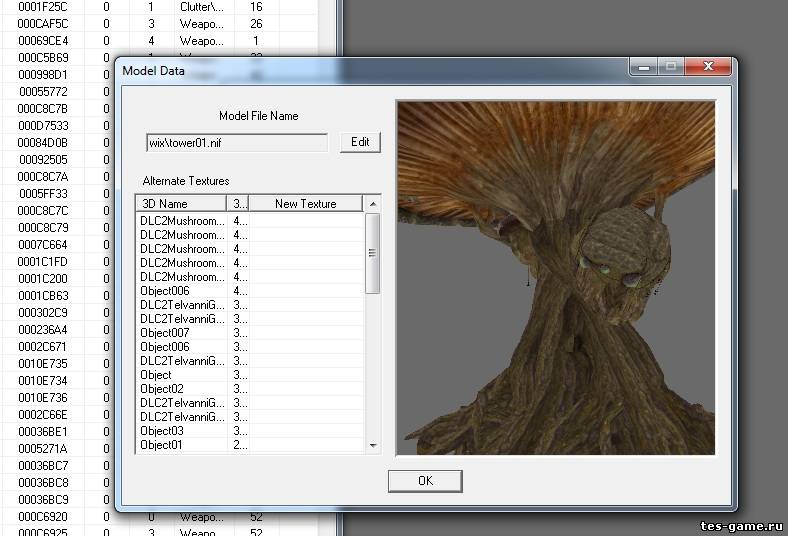Select form ID 000C6920 in background list

tap(42, 517)
